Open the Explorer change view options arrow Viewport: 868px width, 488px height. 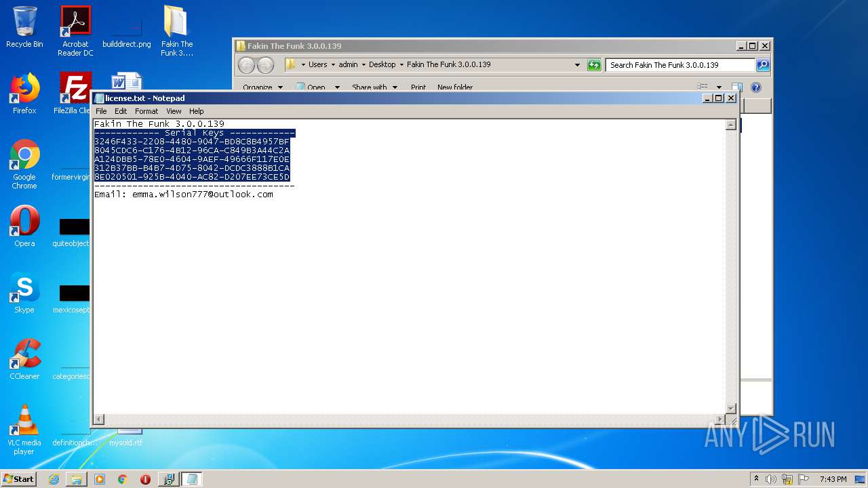point(719,87)
